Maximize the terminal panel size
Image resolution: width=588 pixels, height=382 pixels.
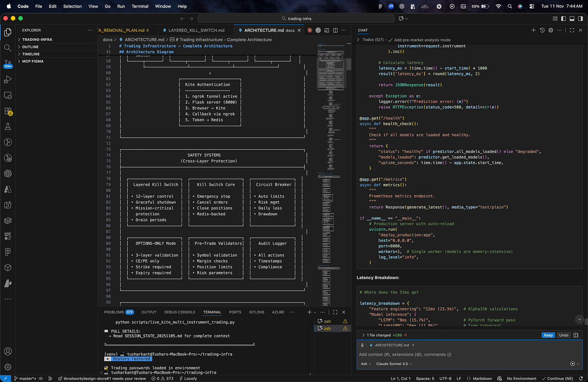(x=335, y=312)
